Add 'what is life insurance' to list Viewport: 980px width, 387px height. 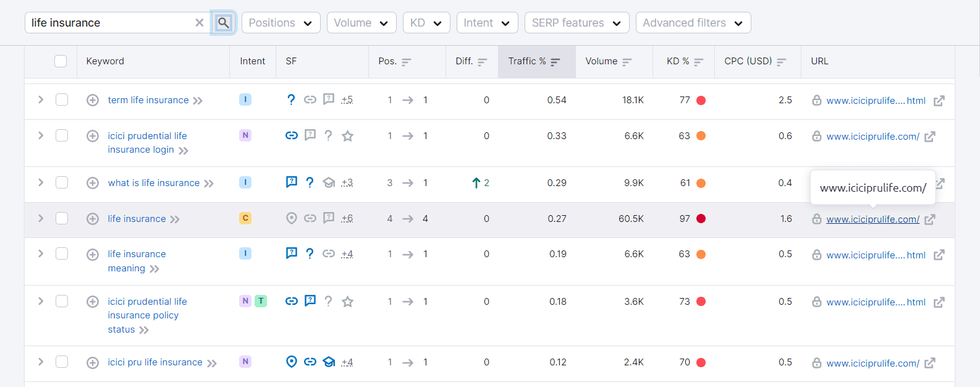pyautogui.click(x=93, y=183)
